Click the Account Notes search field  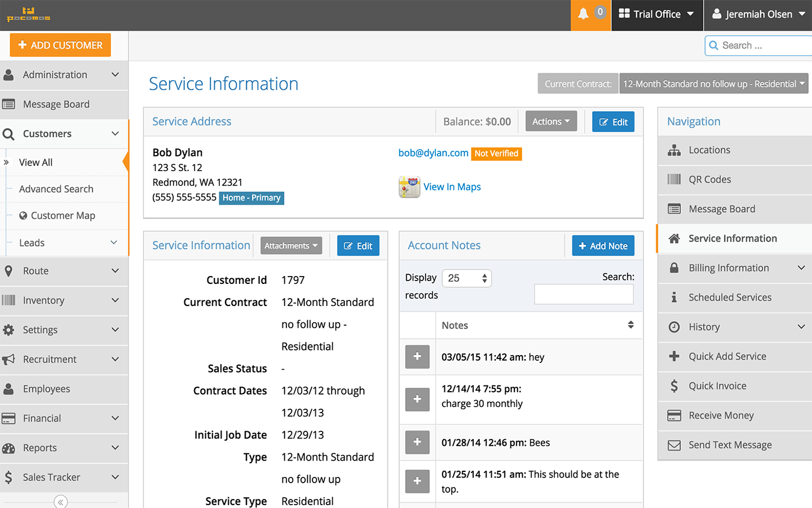(584, 294)
